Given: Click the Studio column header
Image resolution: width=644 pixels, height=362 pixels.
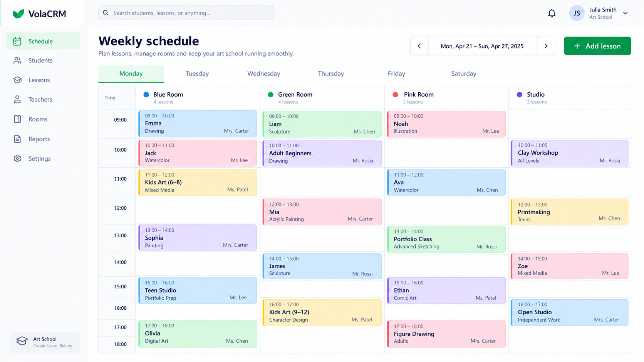Looking at the screenshot, I should click(570, 98).
